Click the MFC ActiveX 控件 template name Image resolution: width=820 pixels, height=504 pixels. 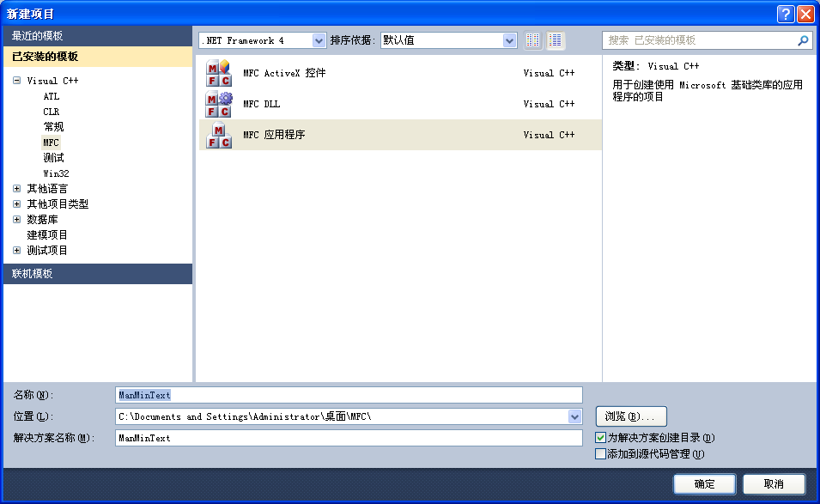tap(284, 73)
